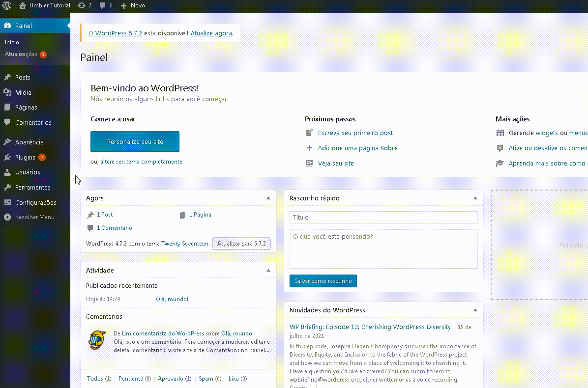Click the Mídia icon in sidebar

point(7,92)
